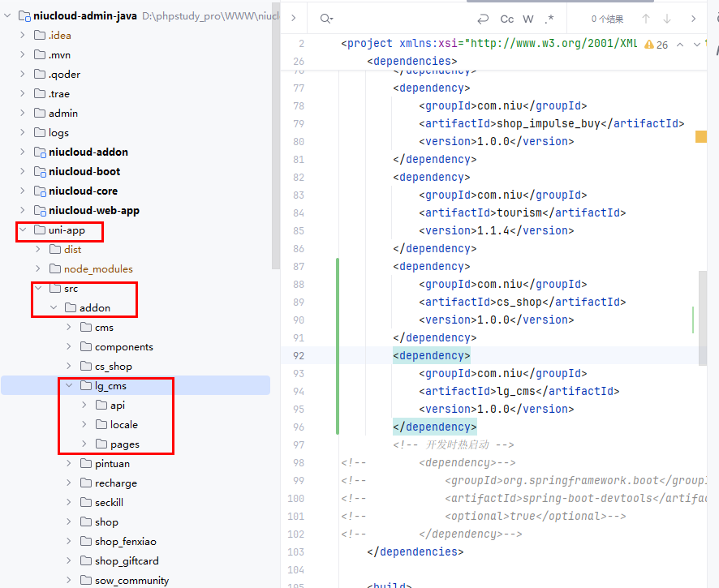Viewport: 719px width, 588px height.
Task: Select the niucloud-admin-java project root
Action: [84, 16]
